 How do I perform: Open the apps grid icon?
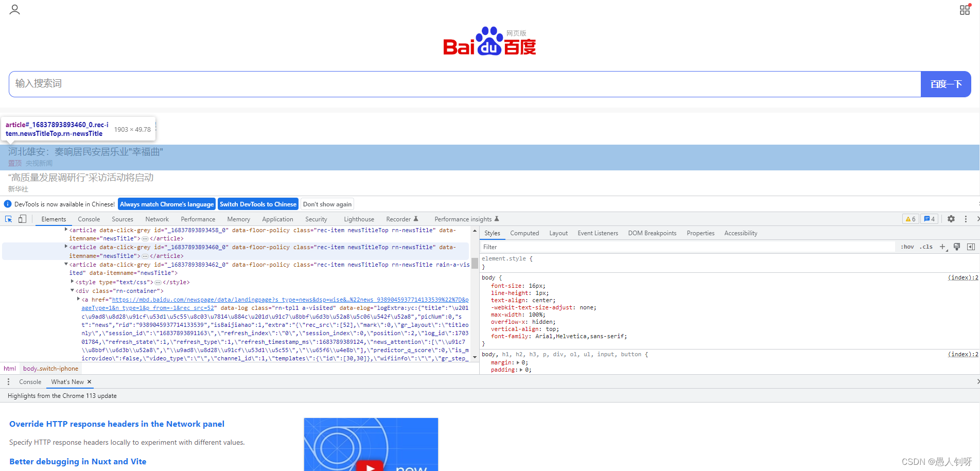click(965, 9)
